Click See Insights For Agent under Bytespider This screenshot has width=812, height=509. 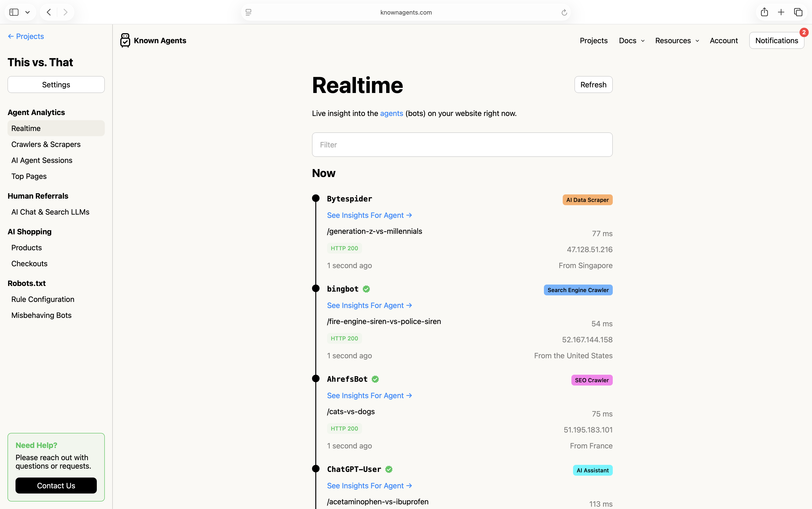tap(369, 215)
